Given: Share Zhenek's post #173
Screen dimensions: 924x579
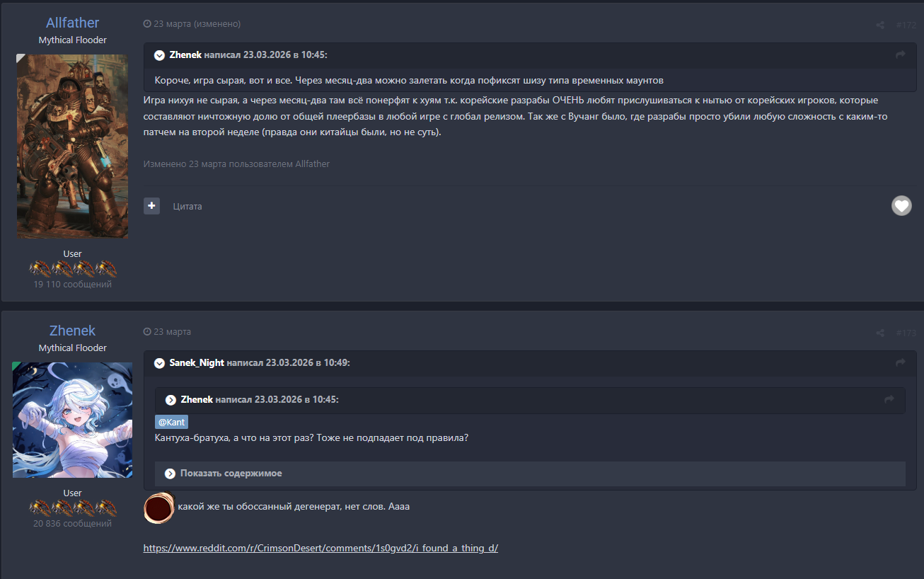Looking at the screenshot, I should [x=880, y=333].
